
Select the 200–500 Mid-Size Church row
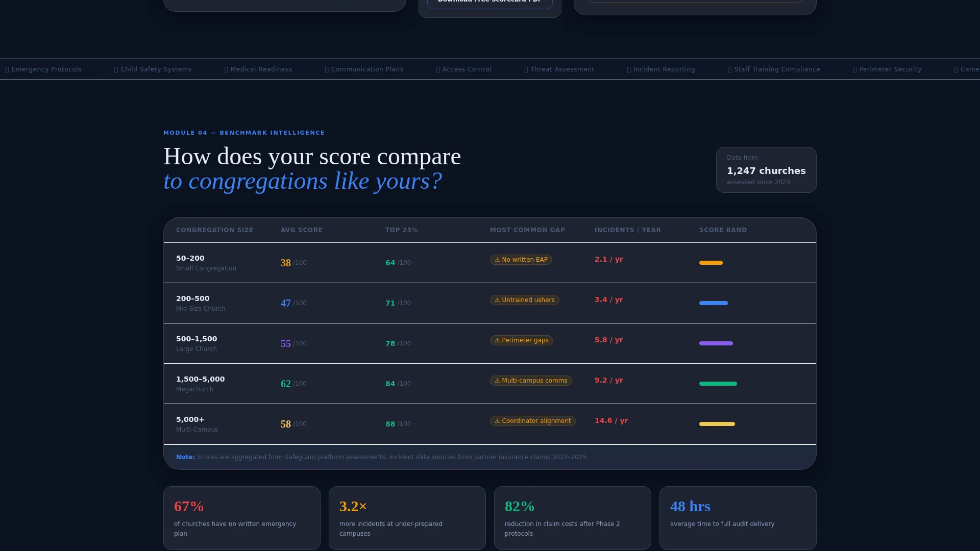coord(490,303)
